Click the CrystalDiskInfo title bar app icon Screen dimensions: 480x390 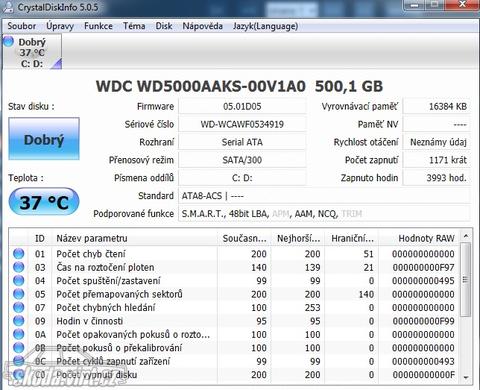pos(7,7)
